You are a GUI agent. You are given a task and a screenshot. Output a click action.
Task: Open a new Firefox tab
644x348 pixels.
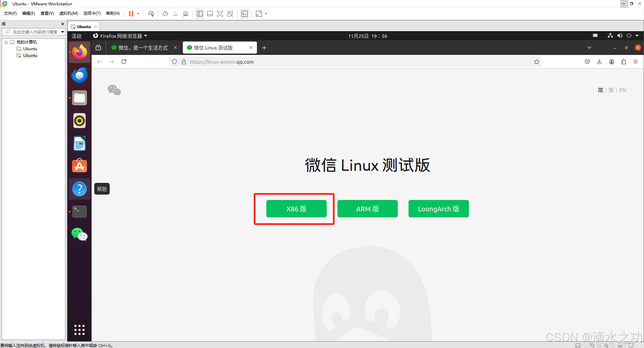pyautogui.click(x=264, y=48)
